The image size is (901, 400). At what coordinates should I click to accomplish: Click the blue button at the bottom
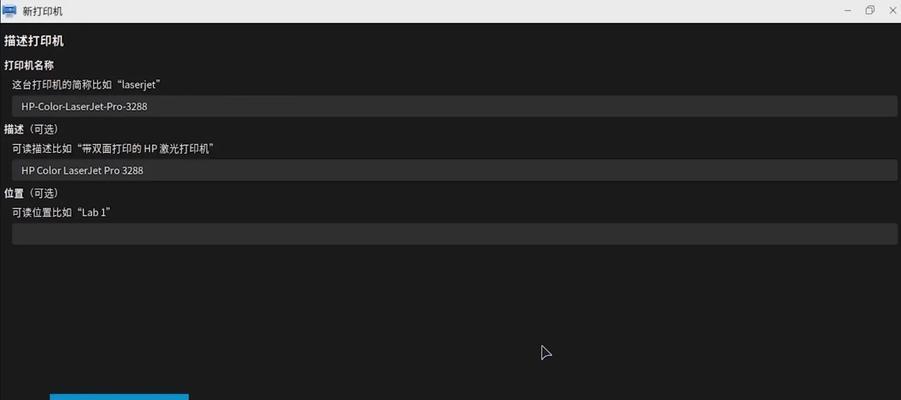(119, 397)
